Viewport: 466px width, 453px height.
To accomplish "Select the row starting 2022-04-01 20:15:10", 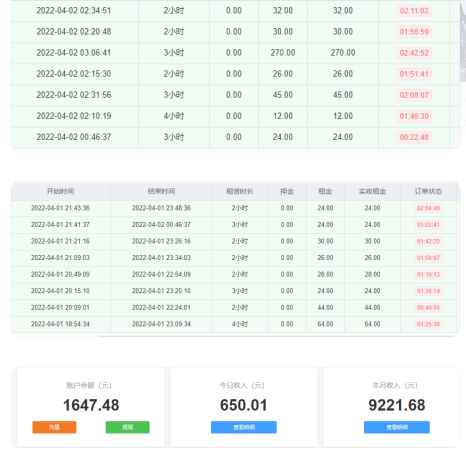I will click(234, 291).
